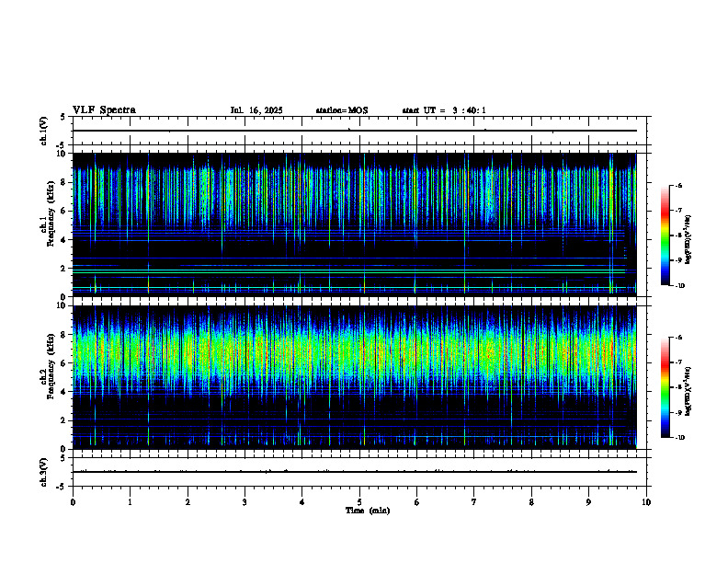
Task: Click the ch.1 voltage waveform trace
Action: (354, 131)
